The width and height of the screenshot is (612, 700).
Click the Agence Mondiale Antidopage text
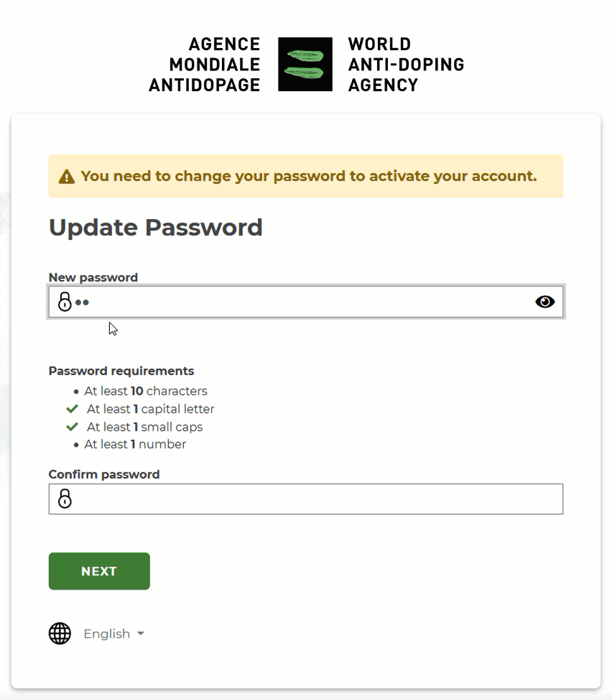(x=204, y=65)
